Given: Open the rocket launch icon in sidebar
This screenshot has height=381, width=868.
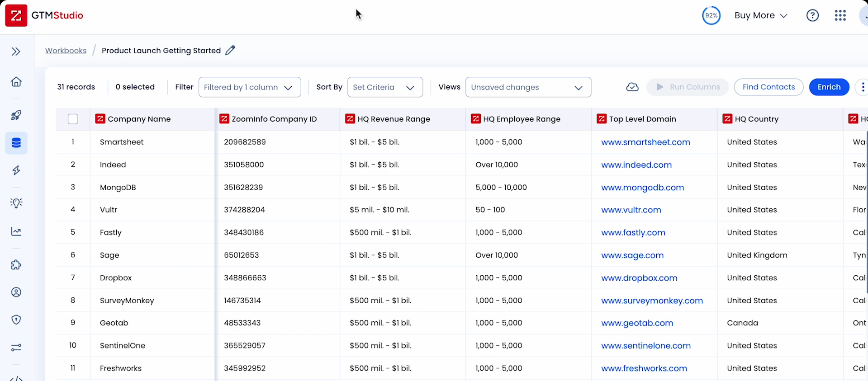Looking at the screenshot, I should point(16,115).
